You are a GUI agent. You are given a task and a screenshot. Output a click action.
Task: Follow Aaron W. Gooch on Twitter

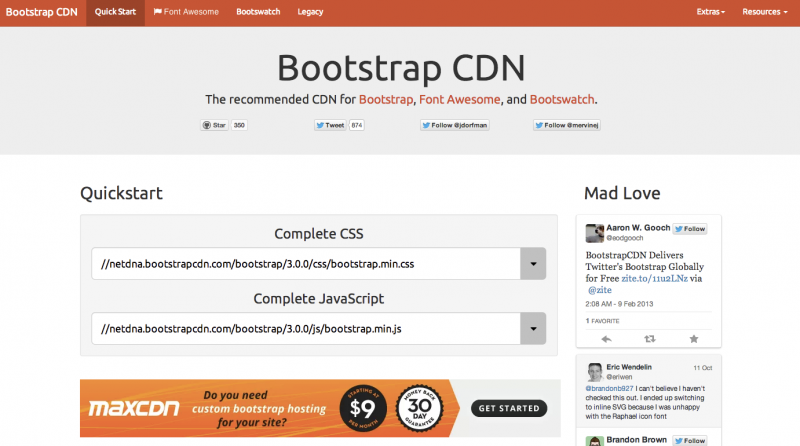click(x=690, y=229)
